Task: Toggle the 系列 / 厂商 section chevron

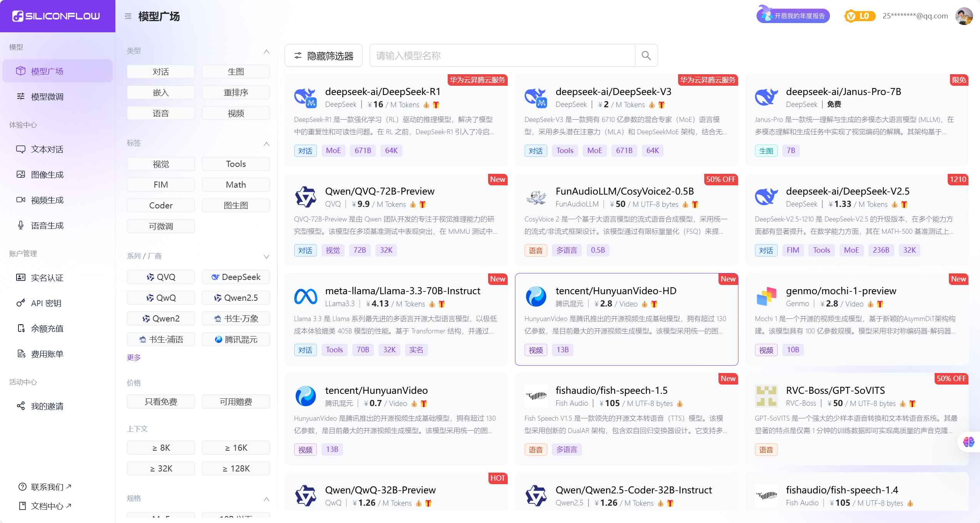Action: coord(267,257)
